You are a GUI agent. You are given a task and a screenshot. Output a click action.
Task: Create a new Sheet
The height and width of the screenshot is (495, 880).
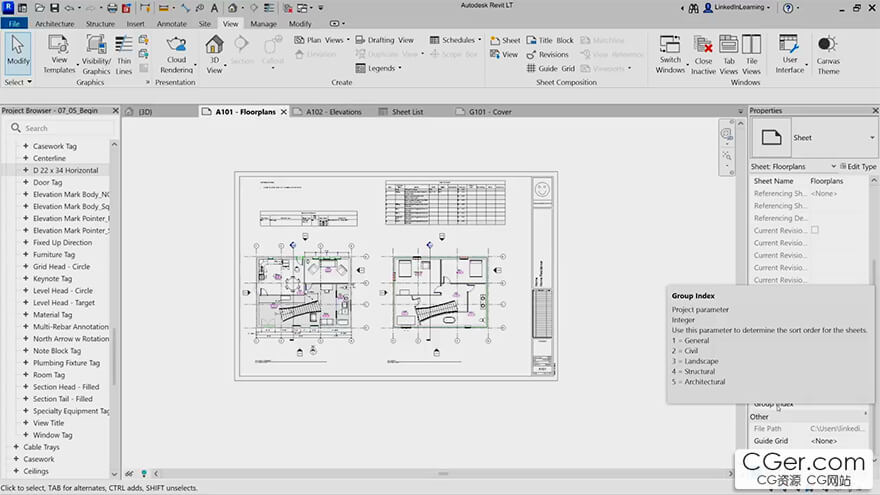click(505, 40)
